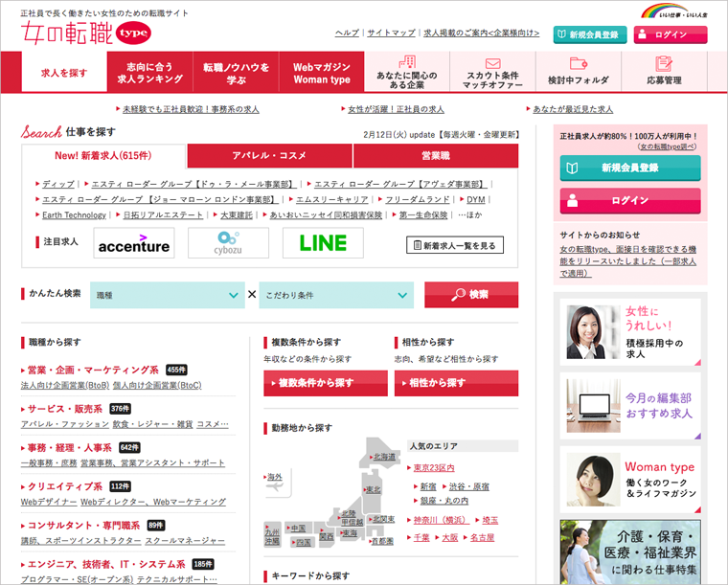Click 複数条件から探す red button
The width and height of the screenshot is (728, 585).
coord(326,383)
